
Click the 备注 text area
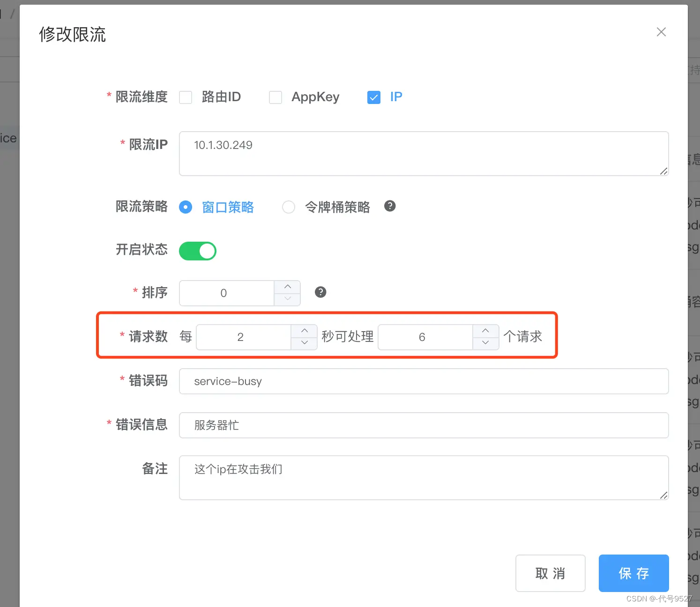(x=424, y=478)
